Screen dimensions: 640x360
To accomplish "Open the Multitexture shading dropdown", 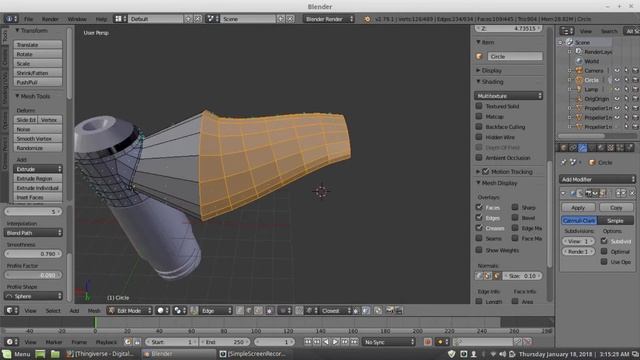I will point(509,96).
